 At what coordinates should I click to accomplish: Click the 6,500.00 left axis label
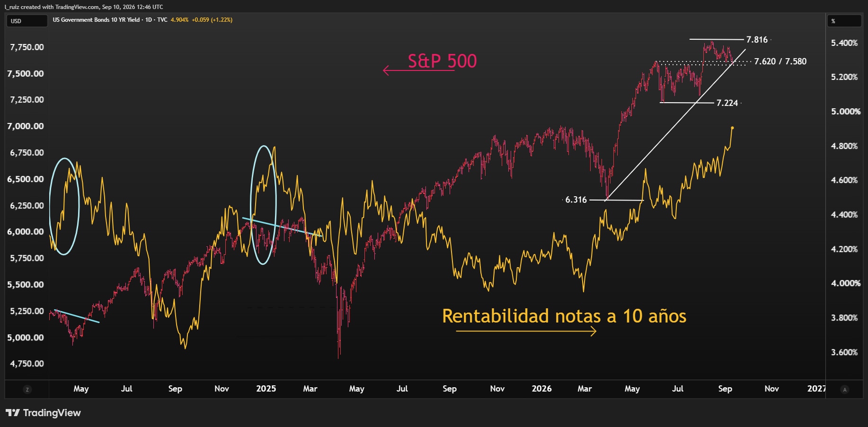[x=26, y=179]
